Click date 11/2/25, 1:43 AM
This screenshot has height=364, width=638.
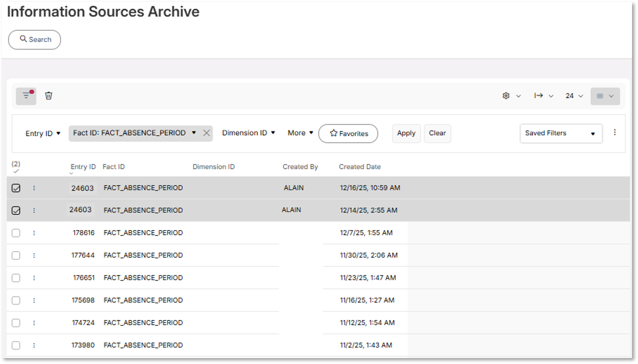366,345
